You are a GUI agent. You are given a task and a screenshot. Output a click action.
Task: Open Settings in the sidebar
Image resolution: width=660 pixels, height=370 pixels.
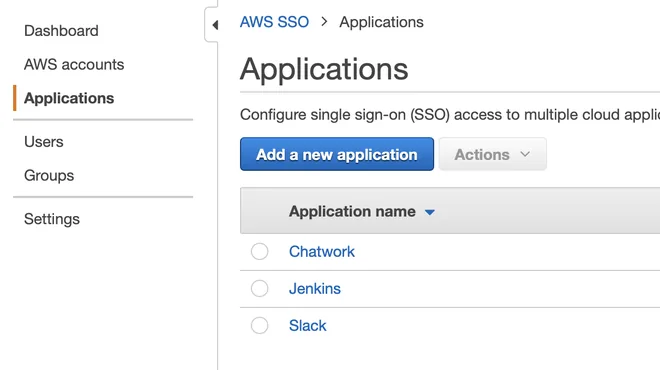tap(52, 219)
